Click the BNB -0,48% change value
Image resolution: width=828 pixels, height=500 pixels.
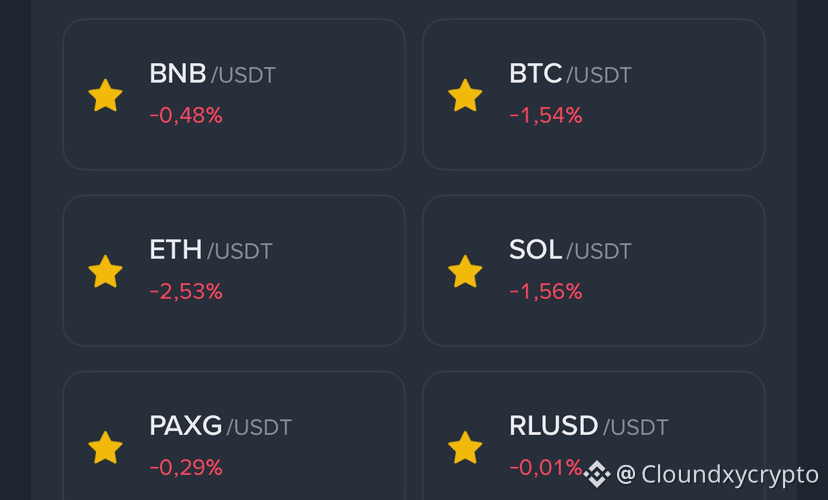coord(186,115)
